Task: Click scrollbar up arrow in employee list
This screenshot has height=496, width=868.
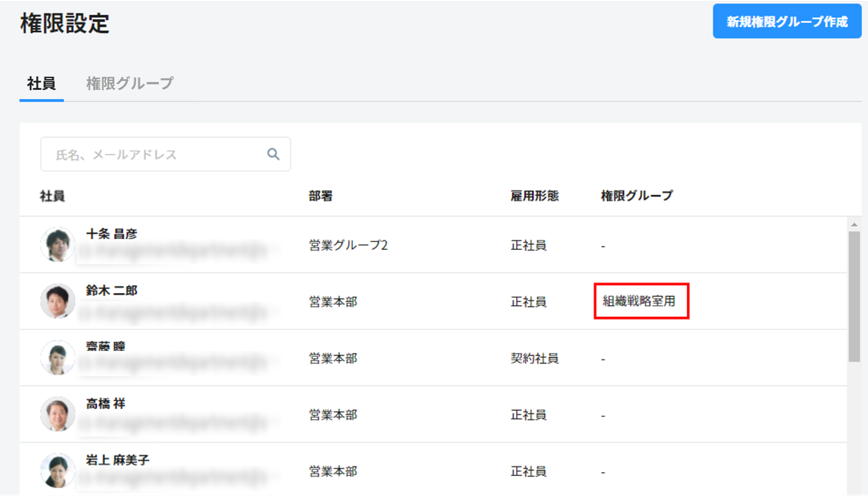Action: 854,225
